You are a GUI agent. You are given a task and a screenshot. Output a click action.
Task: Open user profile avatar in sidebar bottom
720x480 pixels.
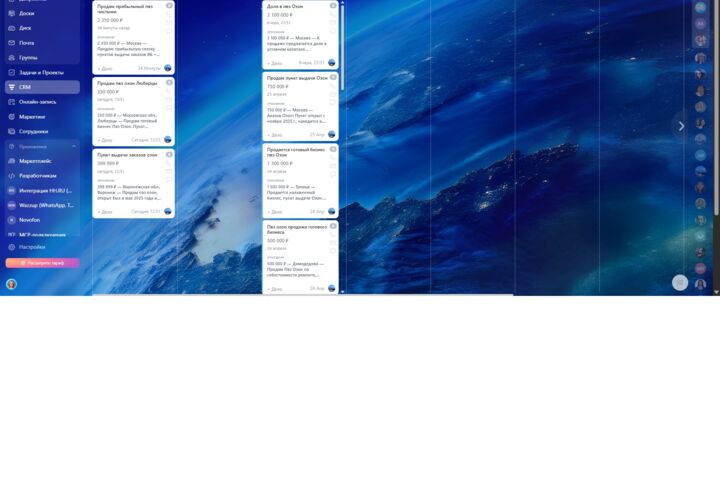[x=11, y=284]
